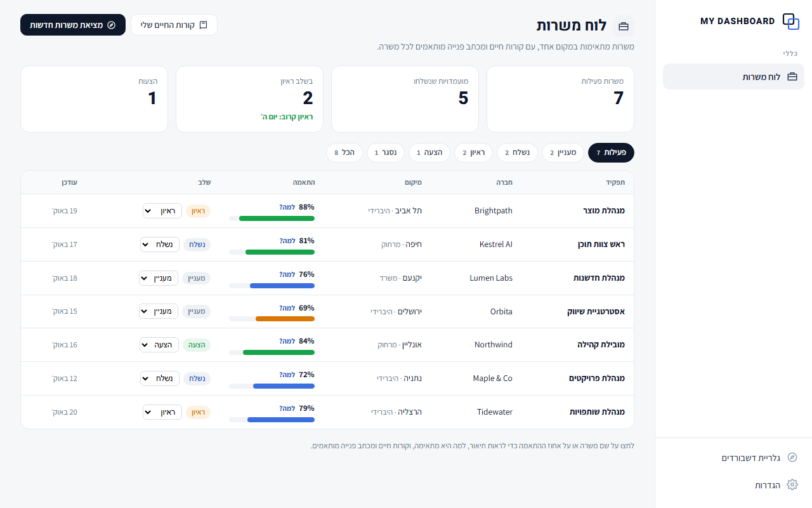Open לוח משרות in the sidebar
Image resolution: width=812 pixels, height=508 pixels.
tap(733, 77)
